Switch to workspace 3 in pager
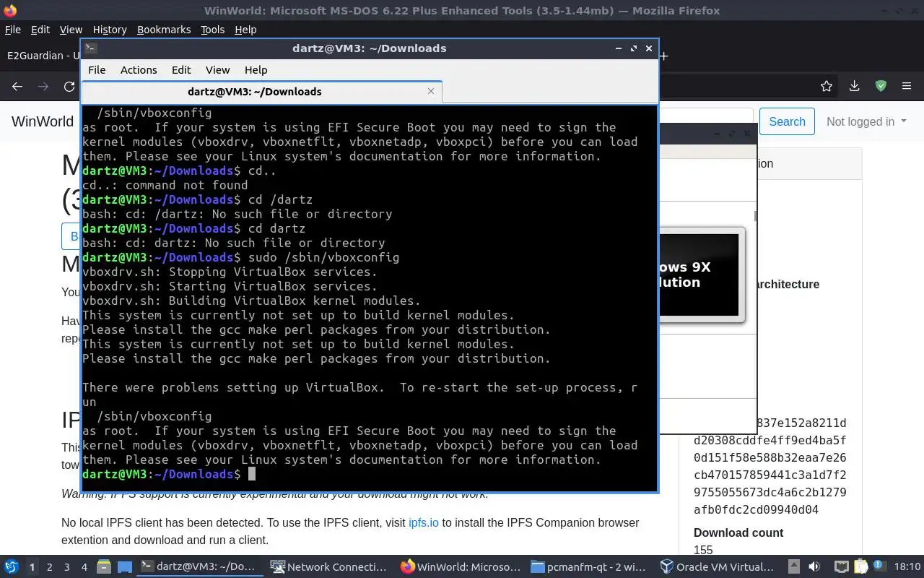The width and height of the screenshot is (924, 578). 67,567
